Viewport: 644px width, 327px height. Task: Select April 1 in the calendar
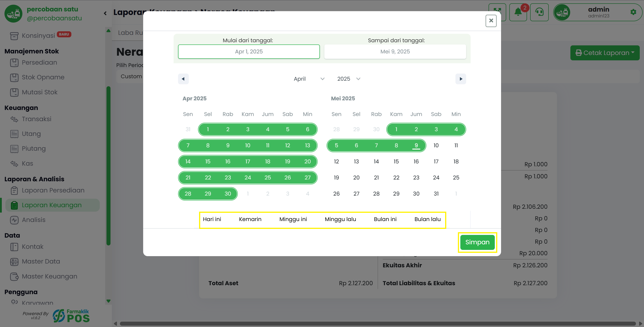pyautogui.click(x=208, y=129)
